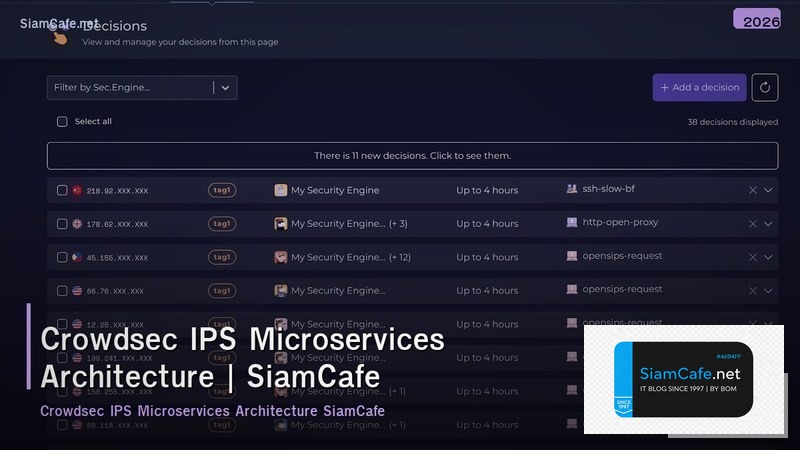
Task: Click the engine avatar in the 45.155.xxx.xxx row
Action: coord(281,257)
